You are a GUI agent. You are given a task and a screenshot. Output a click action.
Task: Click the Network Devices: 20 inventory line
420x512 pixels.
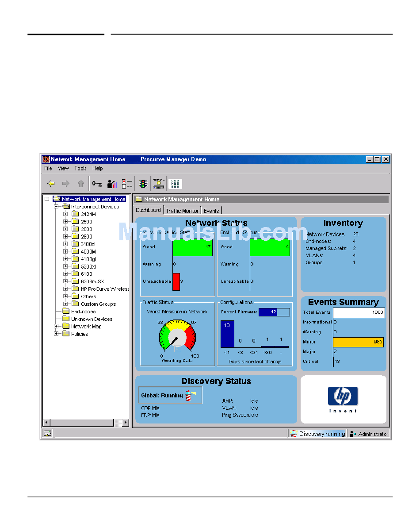coord(332,235)
